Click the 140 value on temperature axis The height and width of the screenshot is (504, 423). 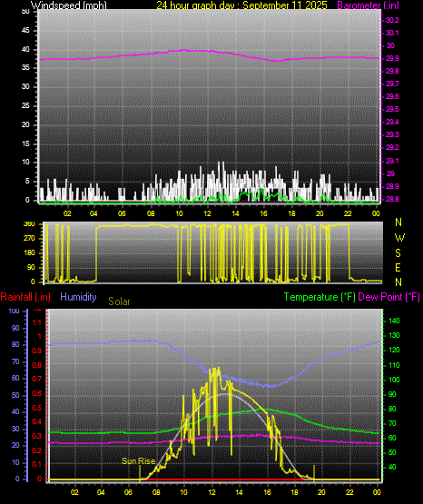(394, 321)
